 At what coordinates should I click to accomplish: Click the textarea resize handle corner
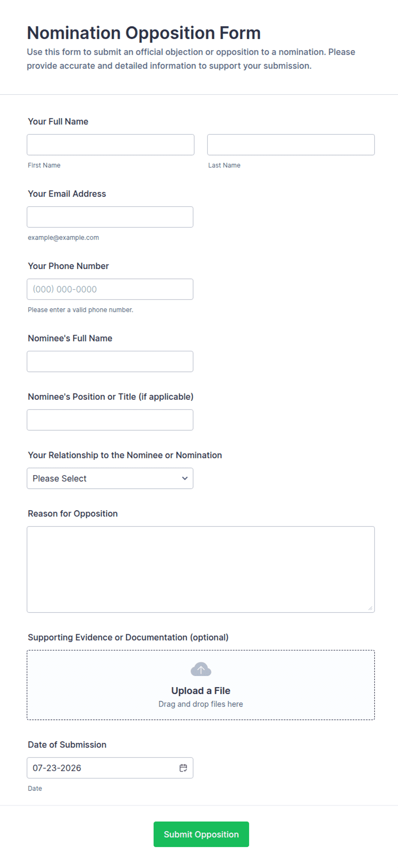click(370, 608)
